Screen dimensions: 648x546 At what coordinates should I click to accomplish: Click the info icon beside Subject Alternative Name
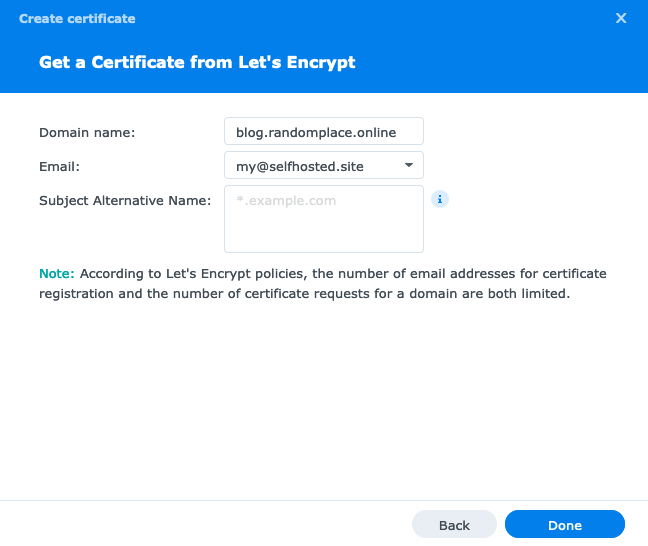click(x=440, y=199)
